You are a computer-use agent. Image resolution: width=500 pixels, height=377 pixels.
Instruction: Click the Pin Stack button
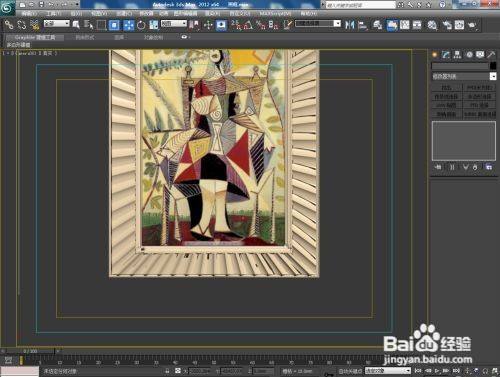(438, 167)
